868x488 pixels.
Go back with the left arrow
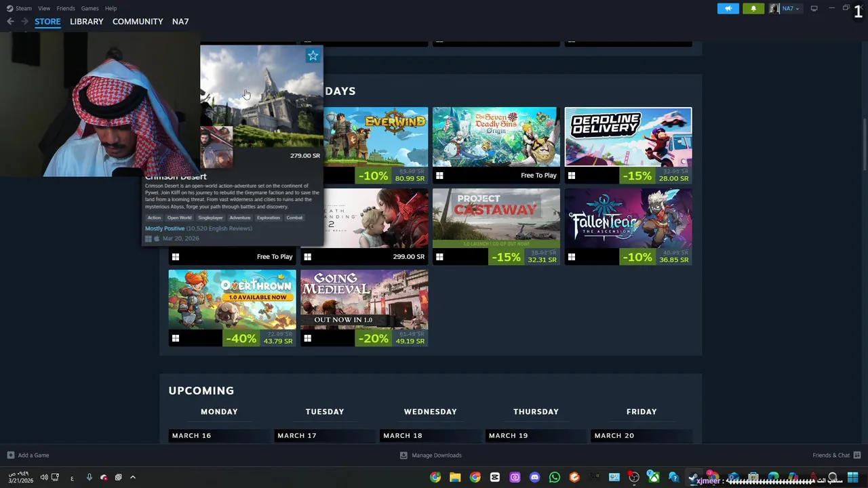click(10, 22)
